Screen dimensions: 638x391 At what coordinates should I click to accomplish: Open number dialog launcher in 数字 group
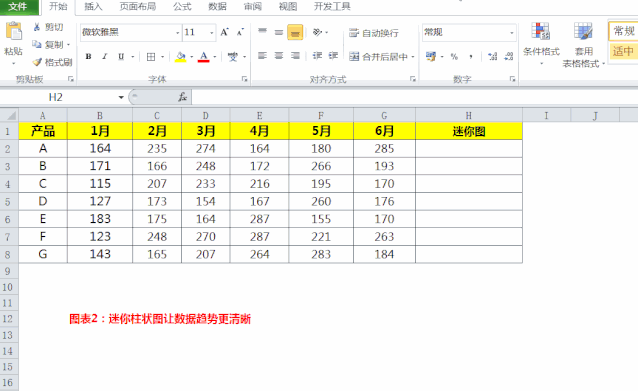click(x=512, y=79)
